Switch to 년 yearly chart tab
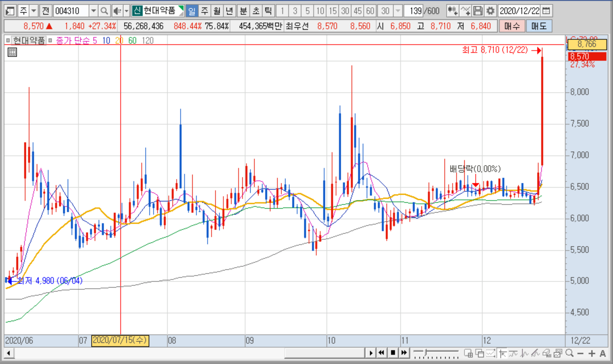This screenshot has width=613, height=364. point(229,11)
